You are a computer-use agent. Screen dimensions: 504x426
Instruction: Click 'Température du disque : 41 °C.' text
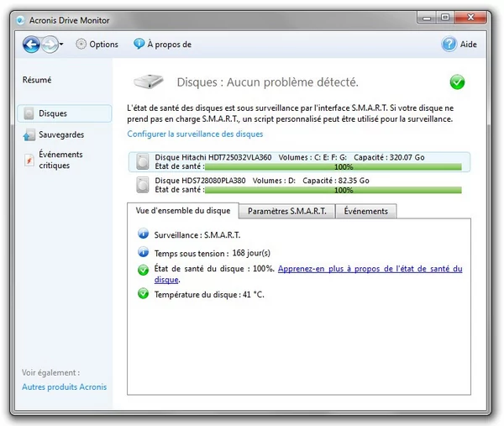click(x=209, y=295)
